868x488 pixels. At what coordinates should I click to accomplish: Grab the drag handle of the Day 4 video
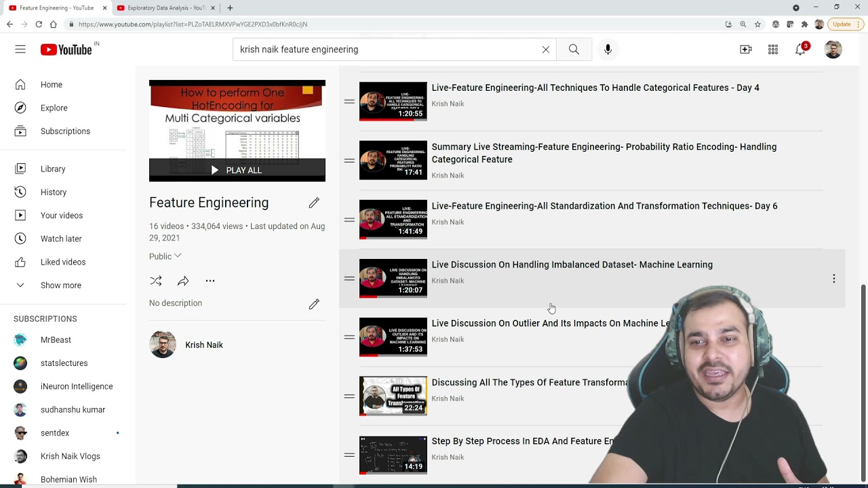[349, 102]
